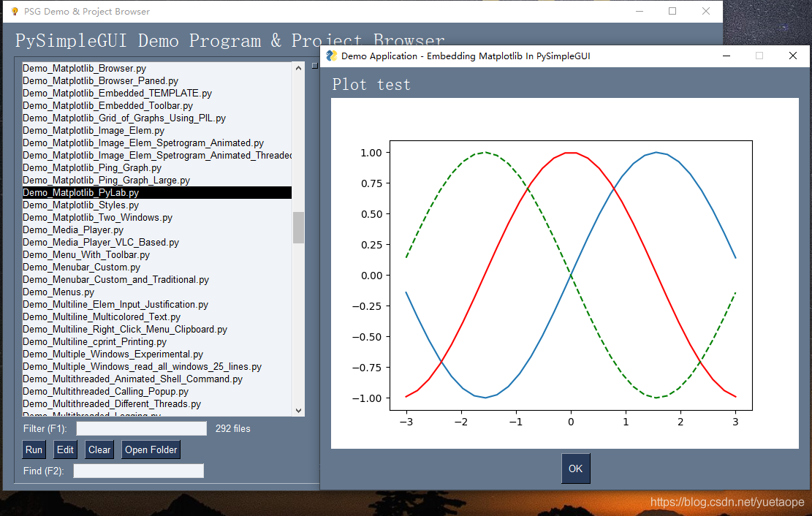
Task: Minimize the Demo Application matplotlib window
Action: pos(726,56)
